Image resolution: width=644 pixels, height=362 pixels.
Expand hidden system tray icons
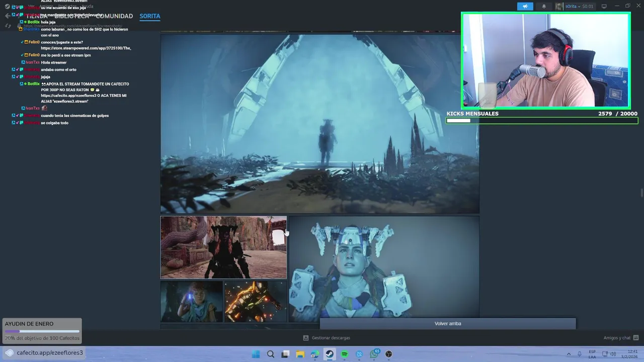(x=569, y=354)
